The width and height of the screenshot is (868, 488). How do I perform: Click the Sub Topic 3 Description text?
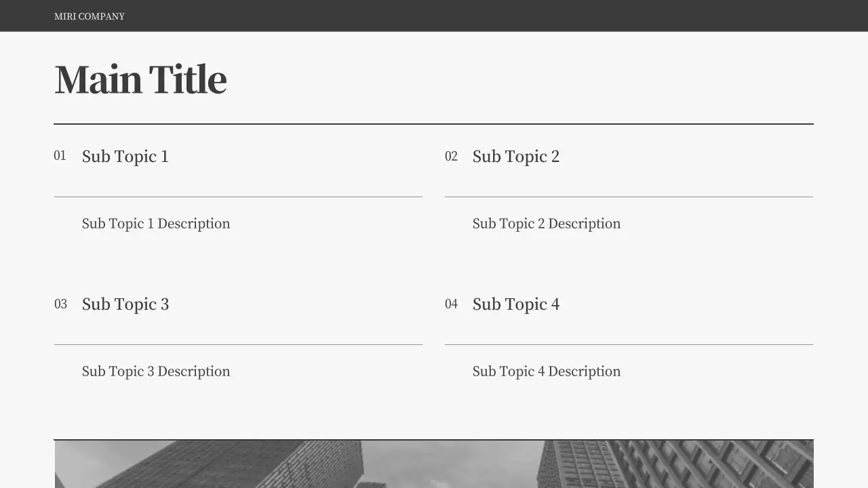tap(156, 371)
